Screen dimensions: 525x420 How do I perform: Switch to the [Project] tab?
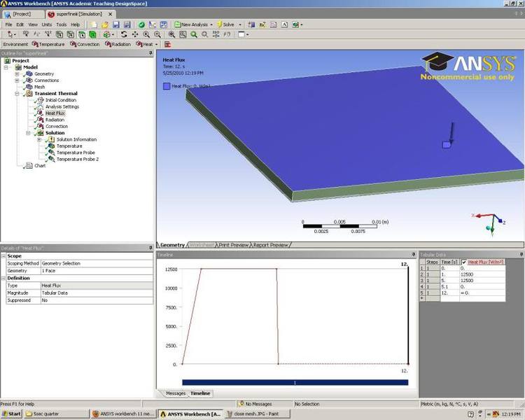pyautogui.click(x=23, y=14)
